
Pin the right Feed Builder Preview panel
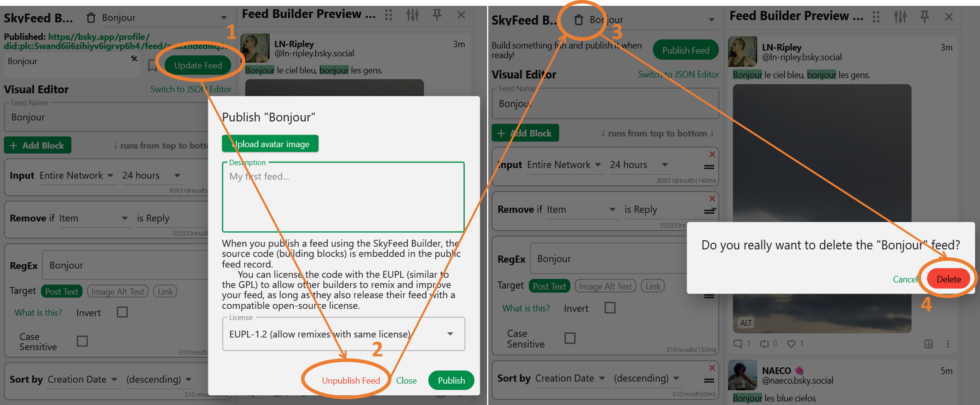tap(924, 17)
